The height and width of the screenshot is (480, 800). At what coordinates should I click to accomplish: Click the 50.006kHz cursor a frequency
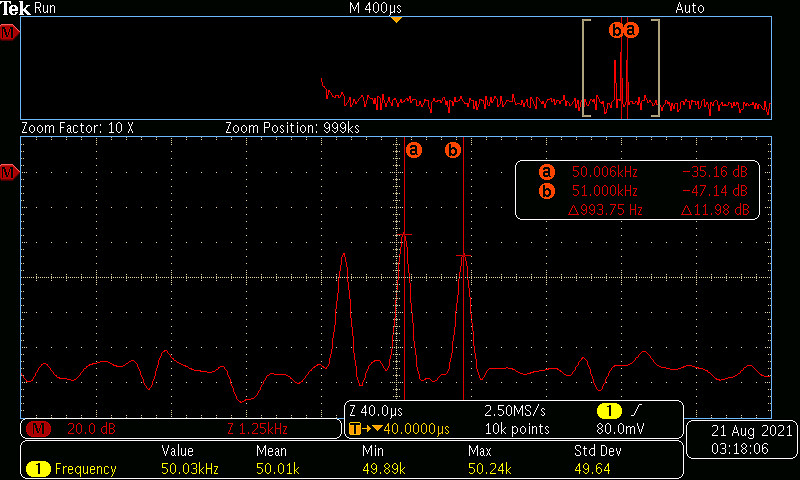click(x=605, y=172)
